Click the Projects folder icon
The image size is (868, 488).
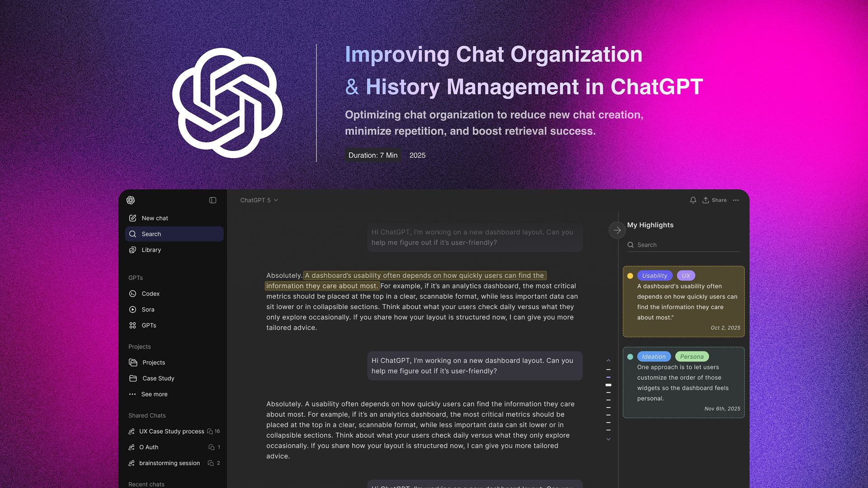pyautogui.click(x=132, y=362)
